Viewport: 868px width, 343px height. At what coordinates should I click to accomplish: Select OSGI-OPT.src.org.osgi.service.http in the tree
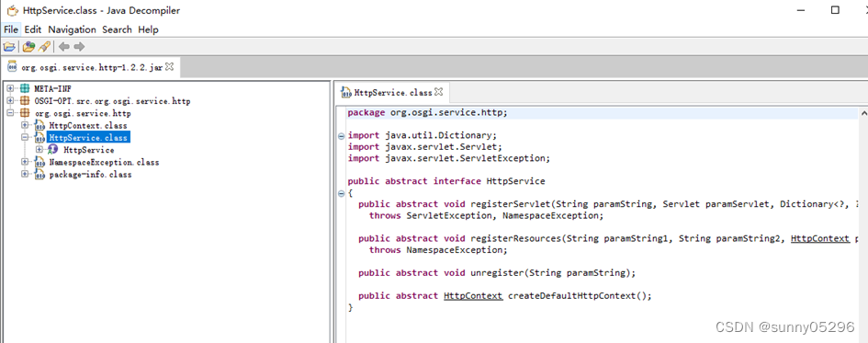(112, 101)
